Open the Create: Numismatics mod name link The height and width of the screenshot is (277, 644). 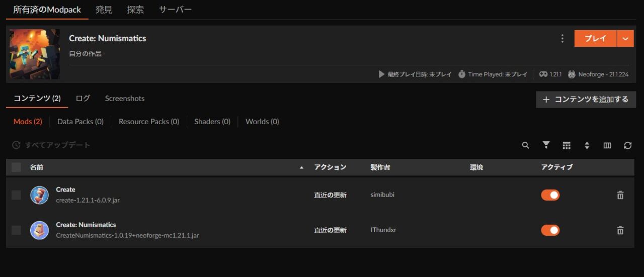[x=86, y=225]
